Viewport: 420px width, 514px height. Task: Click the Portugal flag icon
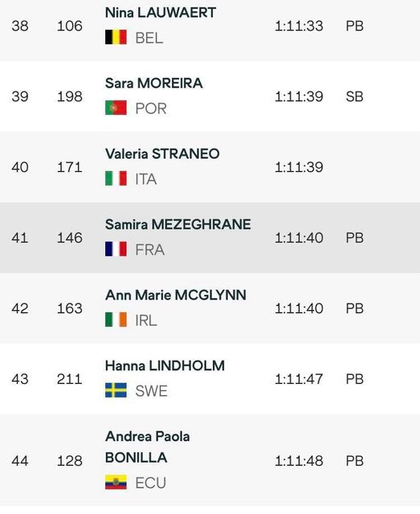point(116,108)
